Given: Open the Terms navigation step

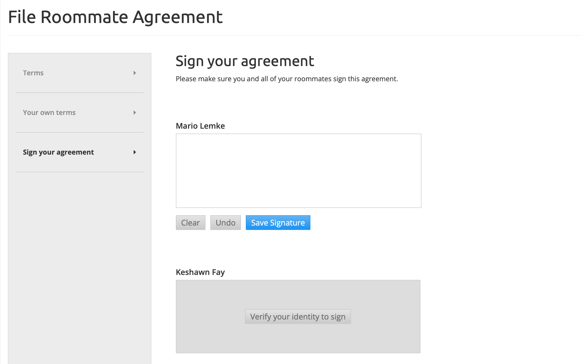Looking at the screenshot, I should [x=33, y=73].
